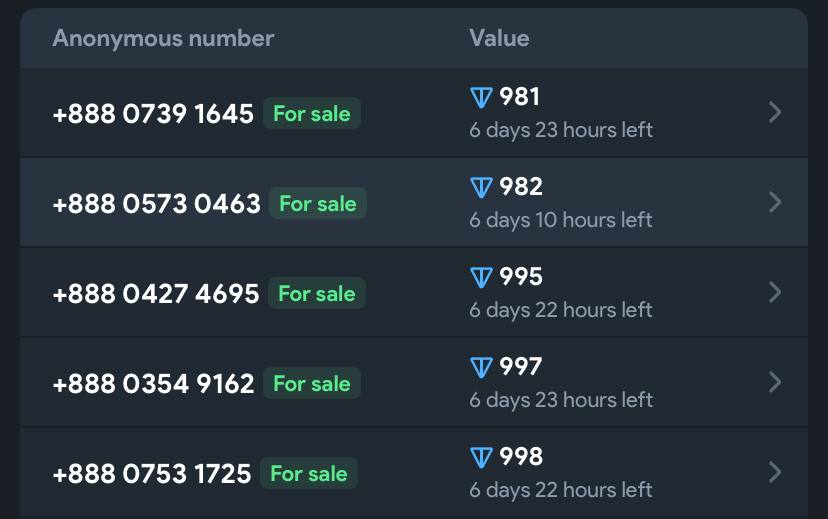Open chevron for +888 0354 9162
This screenshot has width=828, height=519.
pos(775,382)
